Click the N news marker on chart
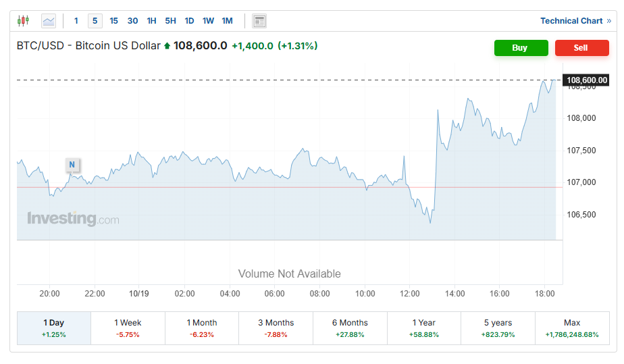 tap(72, 164)
